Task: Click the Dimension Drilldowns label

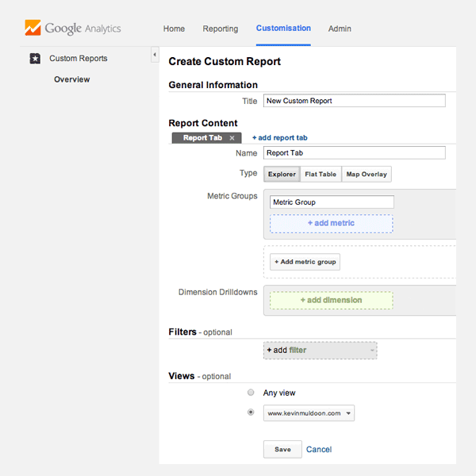Action: [217, 292]
